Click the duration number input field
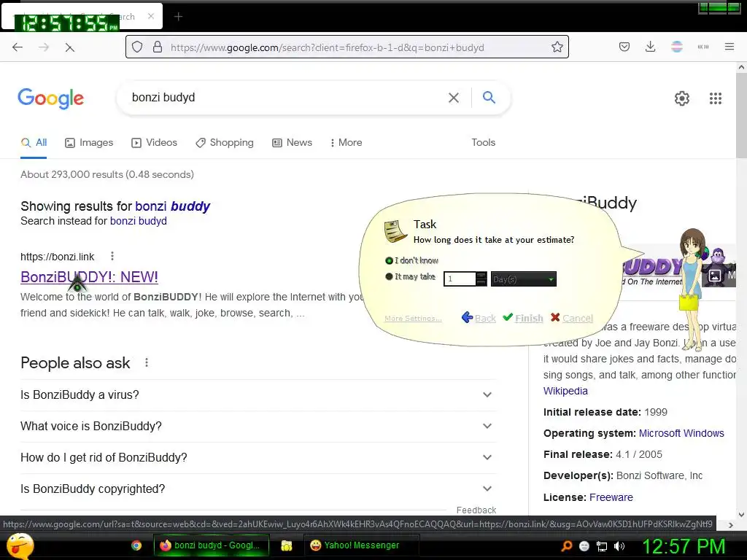The height and width of the screenshot is (560, 747). click(460, 279)
